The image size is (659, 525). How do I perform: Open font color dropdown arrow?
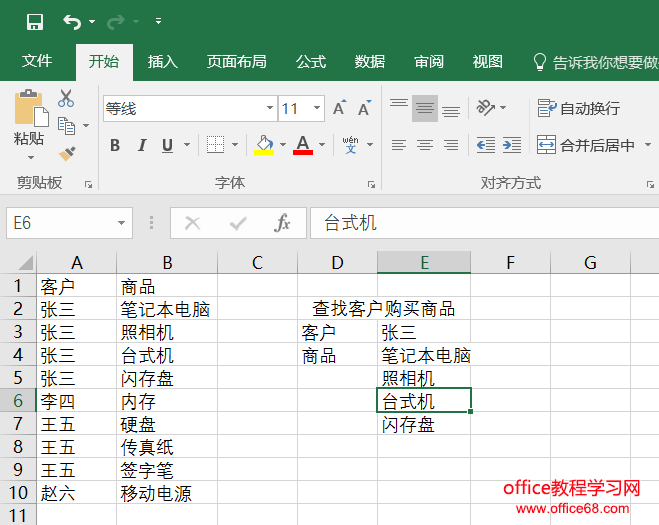point(322,145)
